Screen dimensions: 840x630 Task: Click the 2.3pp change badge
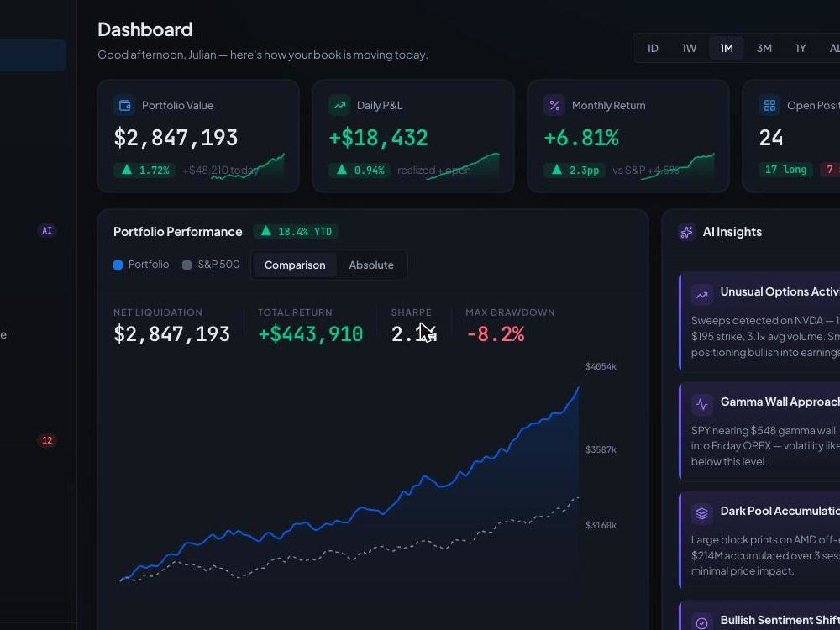(575, 171)
